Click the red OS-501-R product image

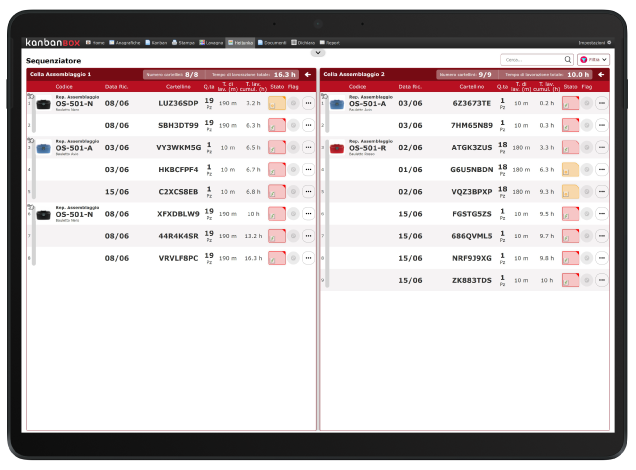pyautogui.click(x=337, y=148)
